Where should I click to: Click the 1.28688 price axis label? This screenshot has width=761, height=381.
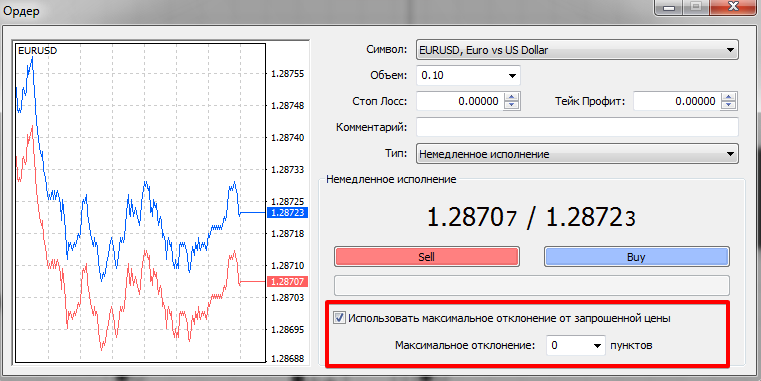pyautogui.click(x=287, y=359)
